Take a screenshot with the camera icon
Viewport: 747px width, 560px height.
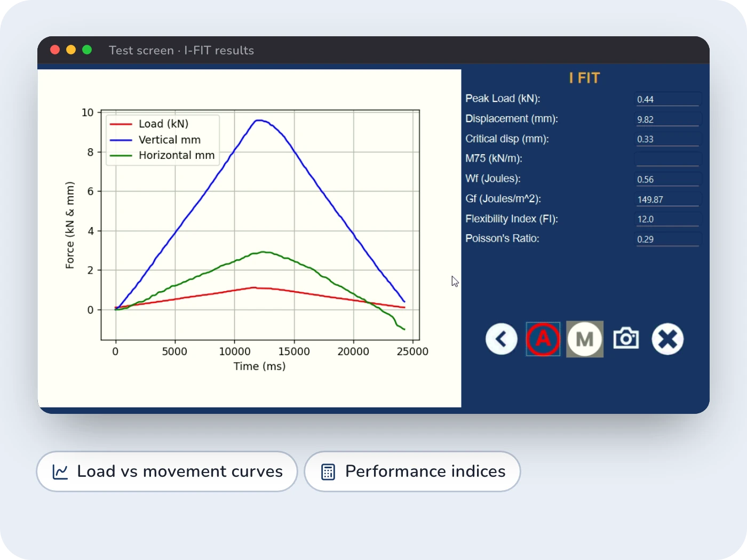pos(626,338)
